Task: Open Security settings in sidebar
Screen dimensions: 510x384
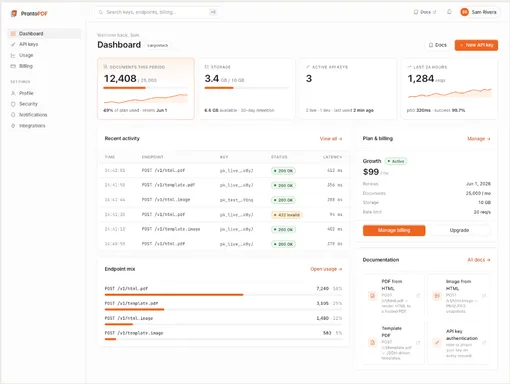Action: (44, 104)
